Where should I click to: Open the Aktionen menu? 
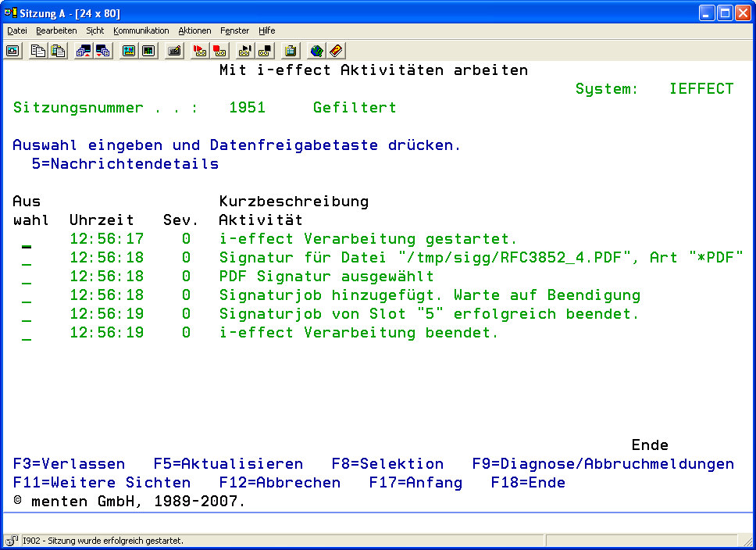pyautogui.click(x=194, y=30)
